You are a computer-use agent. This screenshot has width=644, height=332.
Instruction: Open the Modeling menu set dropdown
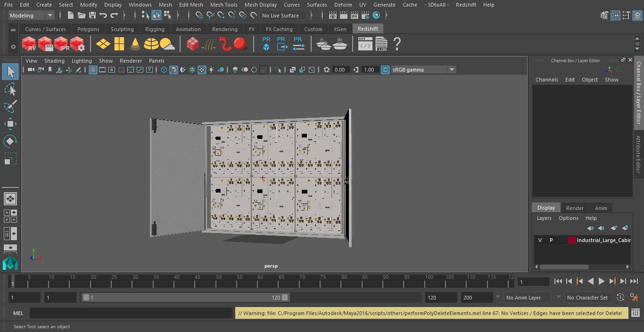(x=32, y=16)
